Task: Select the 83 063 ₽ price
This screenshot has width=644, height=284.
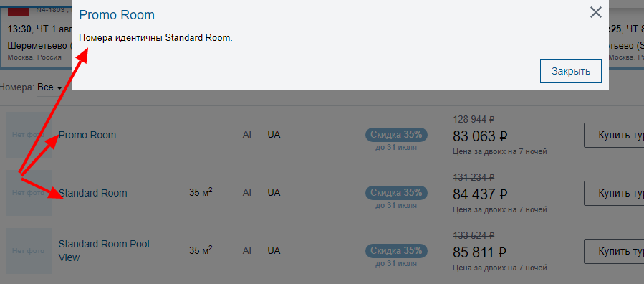Action: tap(480, 136)
